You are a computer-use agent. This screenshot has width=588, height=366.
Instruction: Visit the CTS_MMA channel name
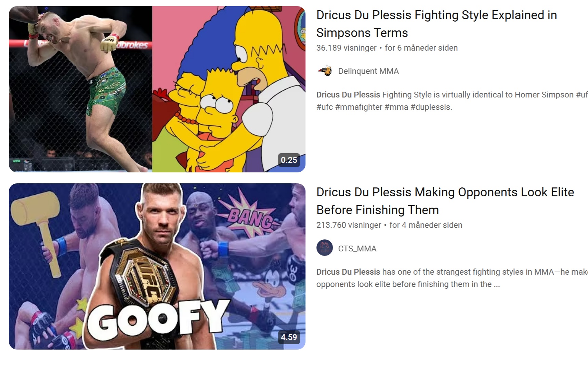pyautogui.click(x=357, y=249)
